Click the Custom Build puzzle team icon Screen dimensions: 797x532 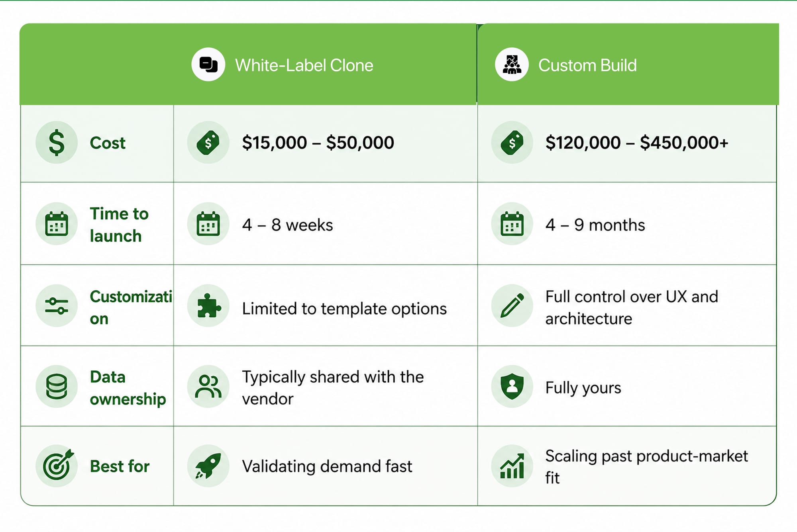(x=512, y=65)
